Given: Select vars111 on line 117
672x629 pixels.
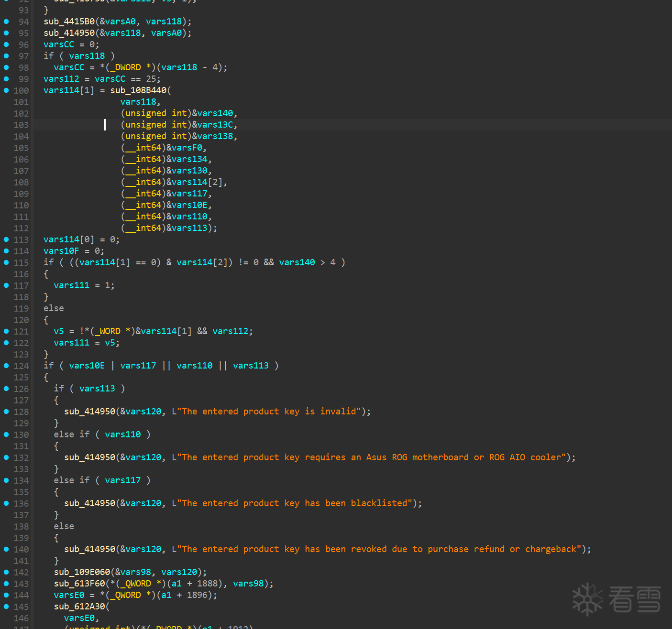Looking at the screenshot, I should (x=72, y=285).
